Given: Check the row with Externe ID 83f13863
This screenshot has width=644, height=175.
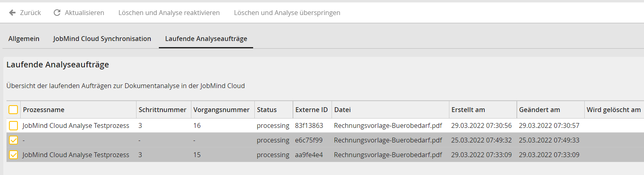Looking at the screenshot, I should pos(13,125).
